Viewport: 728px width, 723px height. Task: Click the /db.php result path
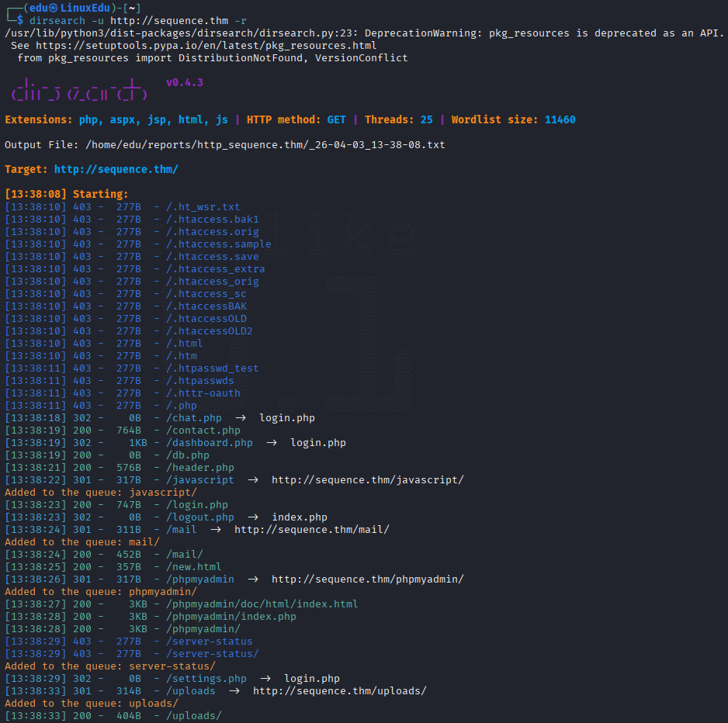click(x=188, y=455)
